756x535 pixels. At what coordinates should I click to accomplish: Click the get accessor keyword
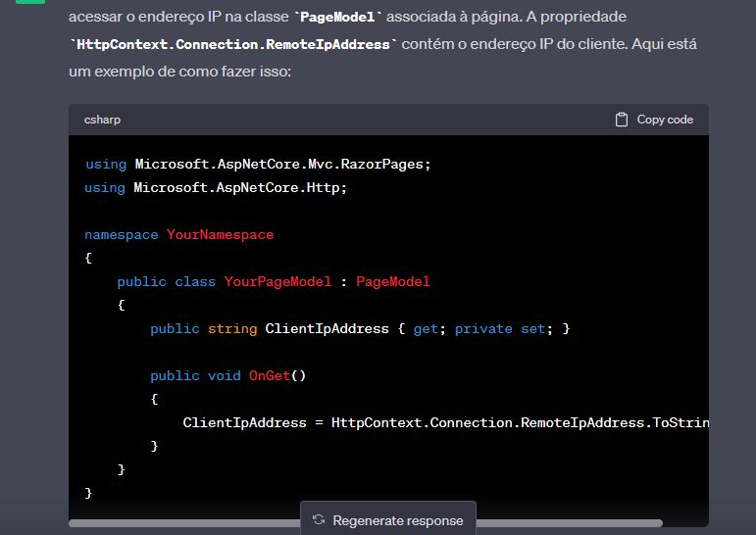tap(426, 328)
